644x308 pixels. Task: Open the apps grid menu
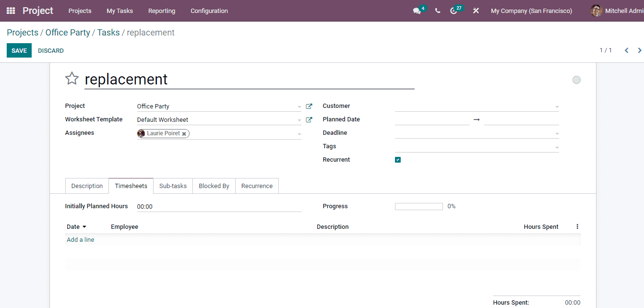11,11
